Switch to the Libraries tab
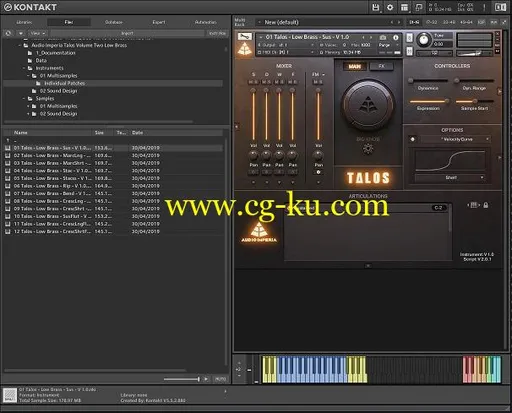512x413 pixels. coord(24,22)
